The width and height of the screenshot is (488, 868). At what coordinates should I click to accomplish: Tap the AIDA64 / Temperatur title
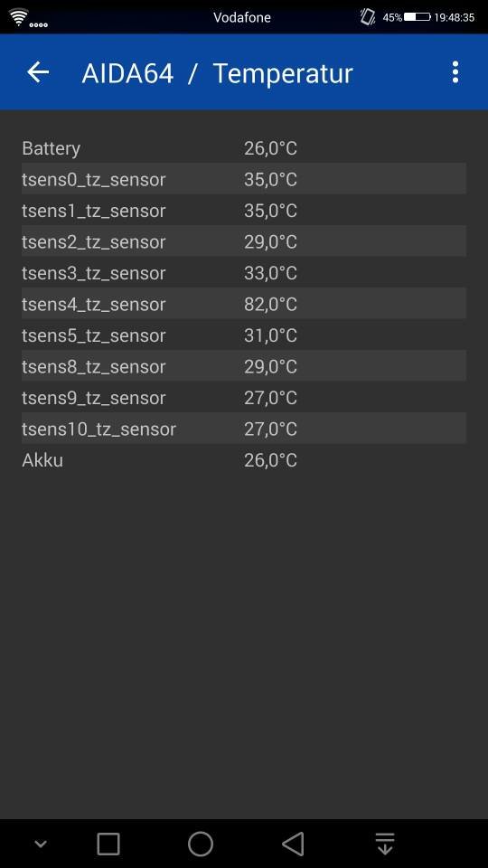pos(218,73)
